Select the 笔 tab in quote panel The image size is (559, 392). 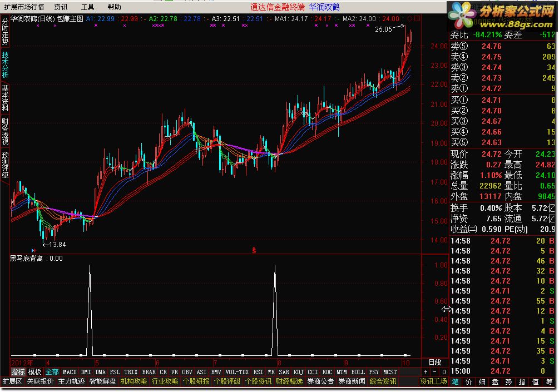[x=455, y=381]
